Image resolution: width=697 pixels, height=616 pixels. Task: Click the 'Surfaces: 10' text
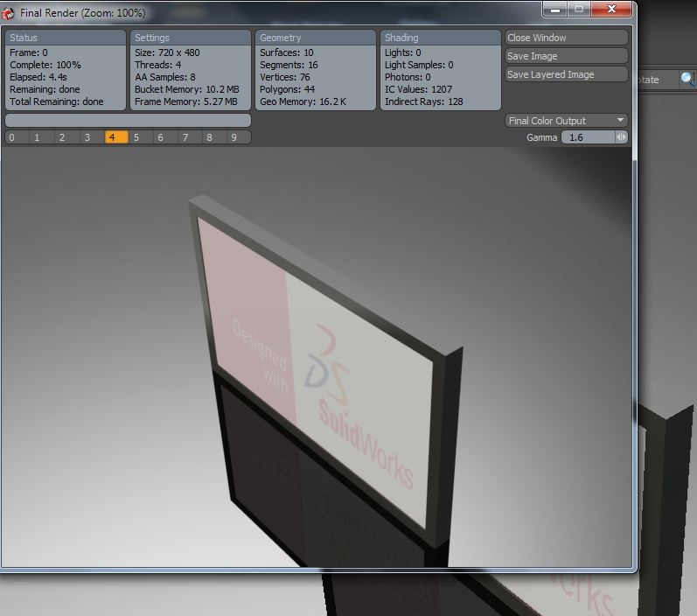pos(286,52)
